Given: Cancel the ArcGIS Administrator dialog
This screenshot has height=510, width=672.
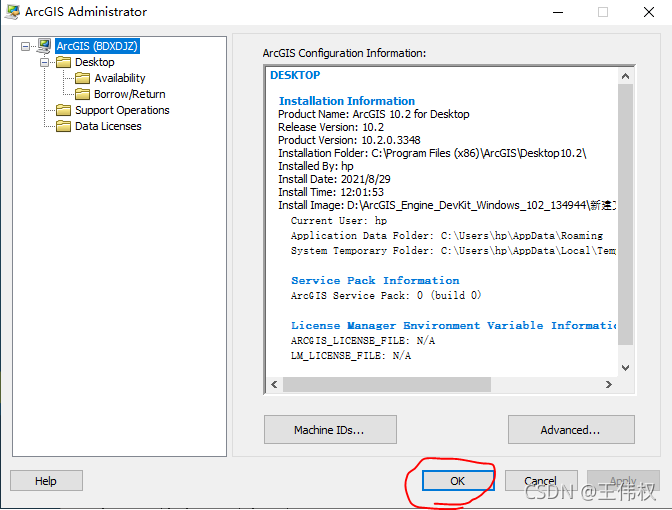Looking at the screenshot, I should [x=541, y=481].
